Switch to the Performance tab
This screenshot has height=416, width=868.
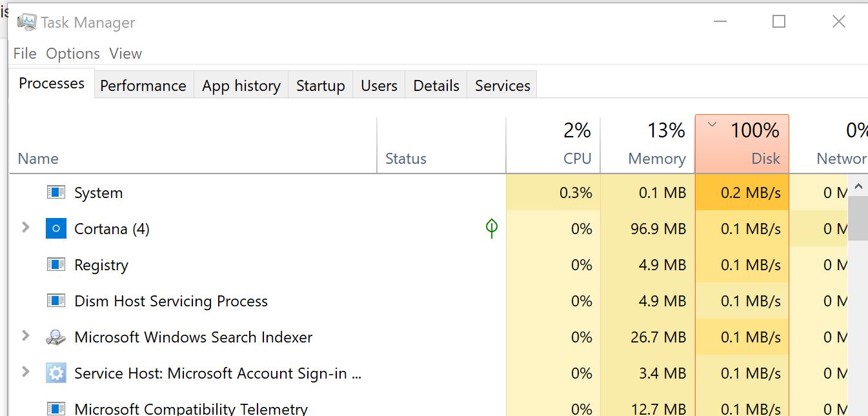click(x=143, y=86)
